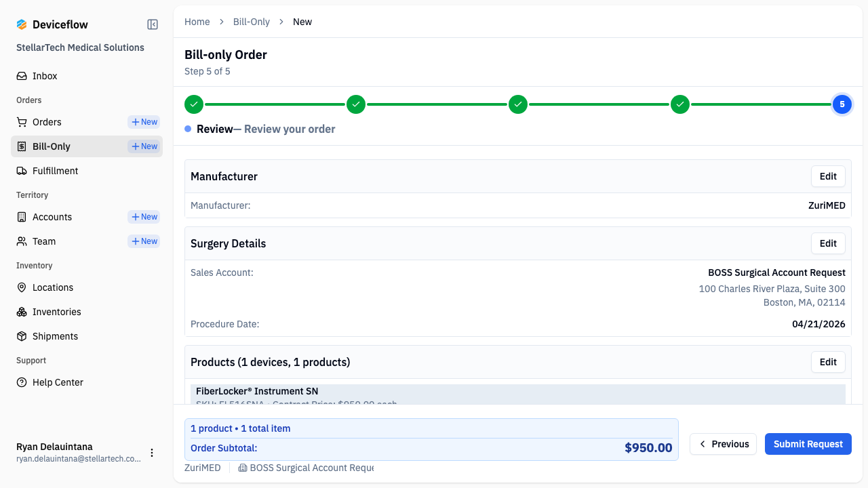Collapse the sidebar panel
This screenshot has height=488, width=868.
[x=152, y=24]
